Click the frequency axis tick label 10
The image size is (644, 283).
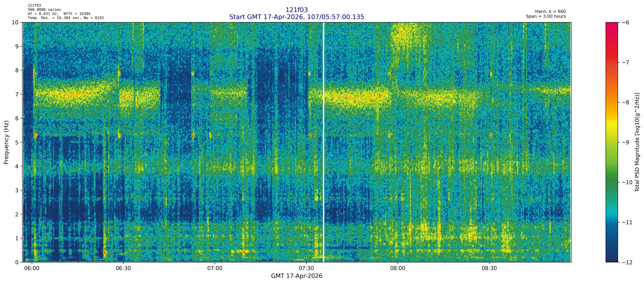click(15, 23)
